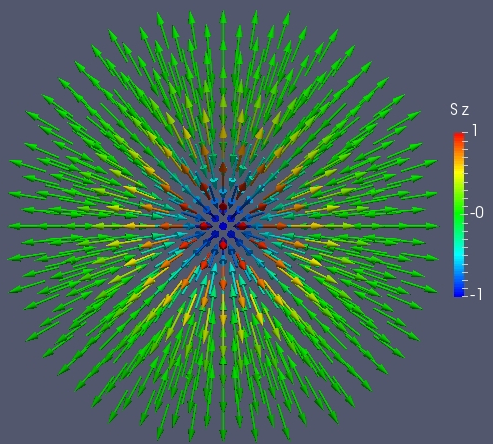Click the green middle of the color legend

[x=459, y=213]
